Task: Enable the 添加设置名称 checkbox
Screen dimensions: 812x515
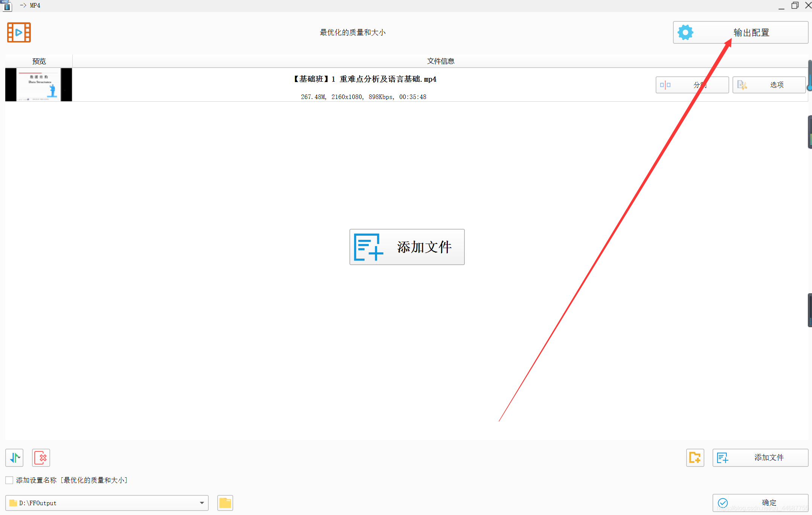Action: (9, 480)
